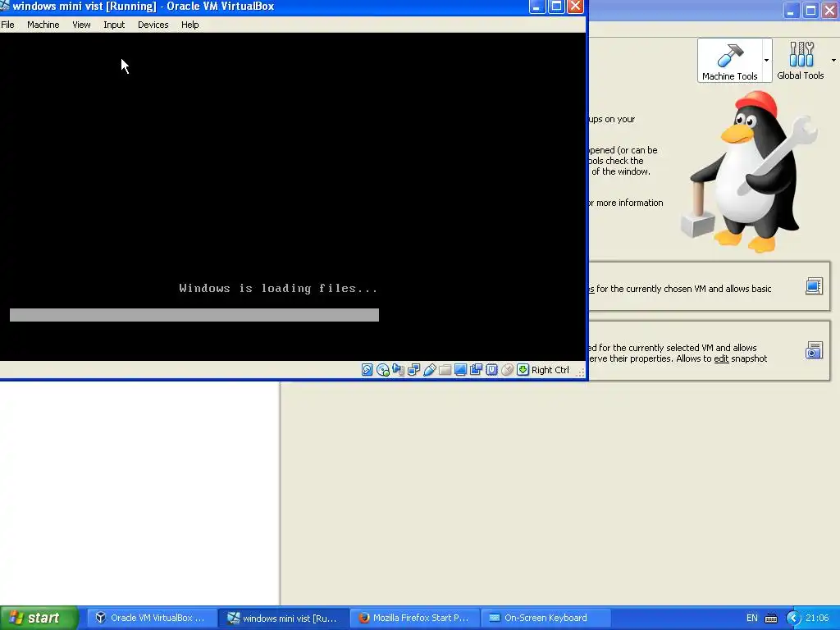Expand the Global Tools dropdown arrow
Image resolution: width=840 pixels, height=630 pixels.
click(833, 60)
